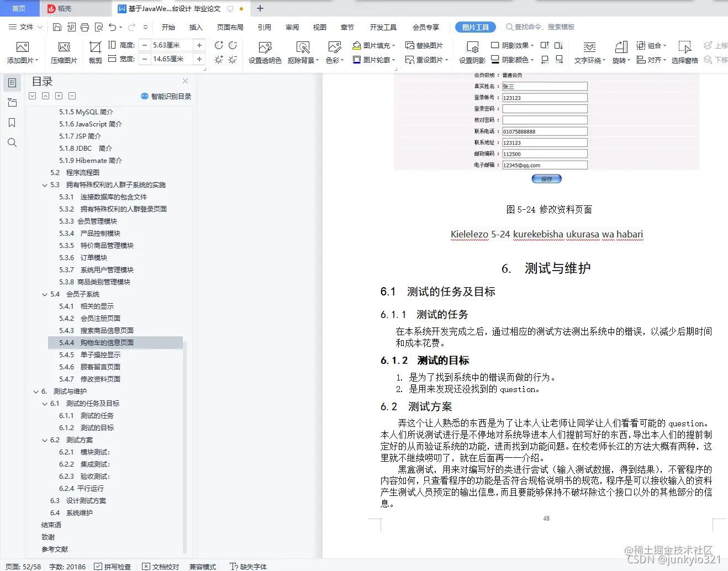Click the Undo arrow icon

click(112, 27)
